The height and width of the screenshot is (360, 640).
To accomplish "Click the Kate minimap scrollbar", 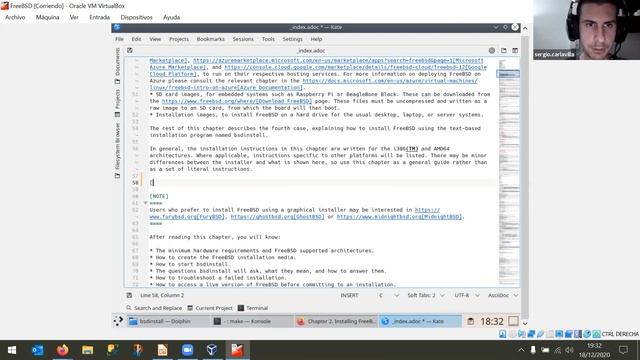I will pyautogui.click(x=509, y=171).
